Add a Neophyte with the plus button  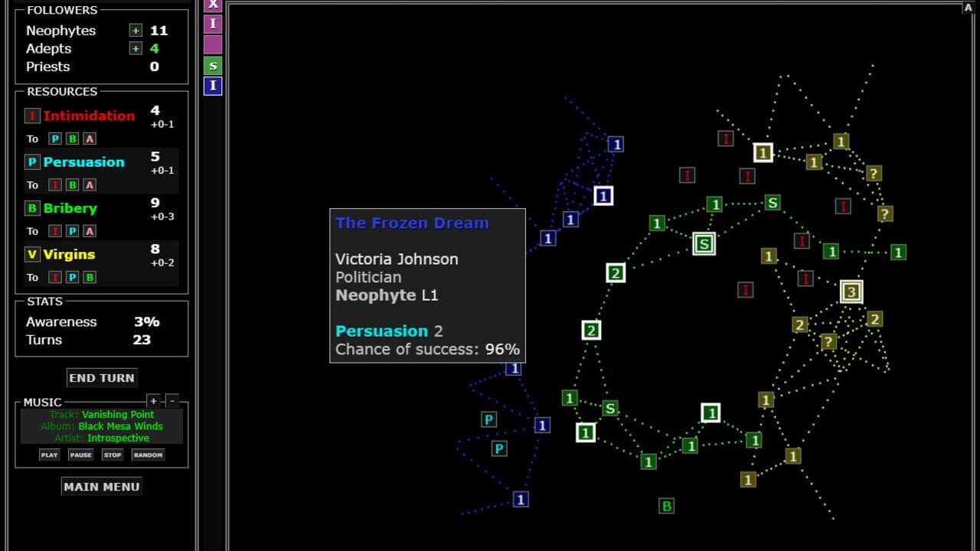[136, 31]
